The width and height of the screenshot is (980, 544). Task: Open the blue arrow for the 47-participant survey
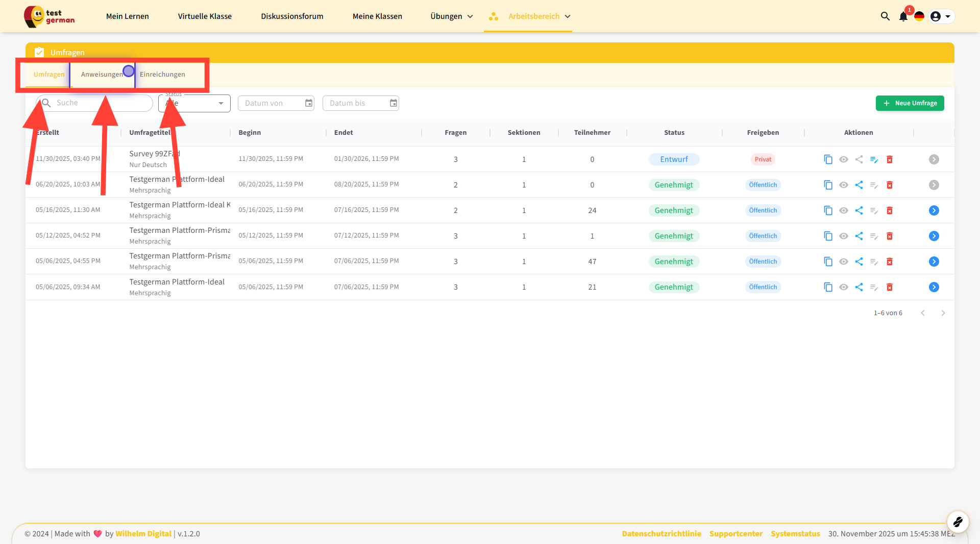click(934, 262)
